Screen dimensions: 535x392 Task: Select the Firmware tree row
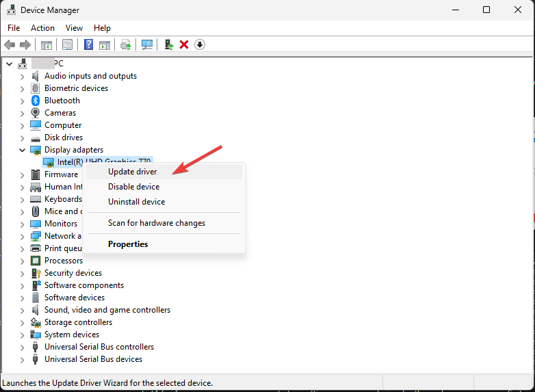tap(61, 174)
